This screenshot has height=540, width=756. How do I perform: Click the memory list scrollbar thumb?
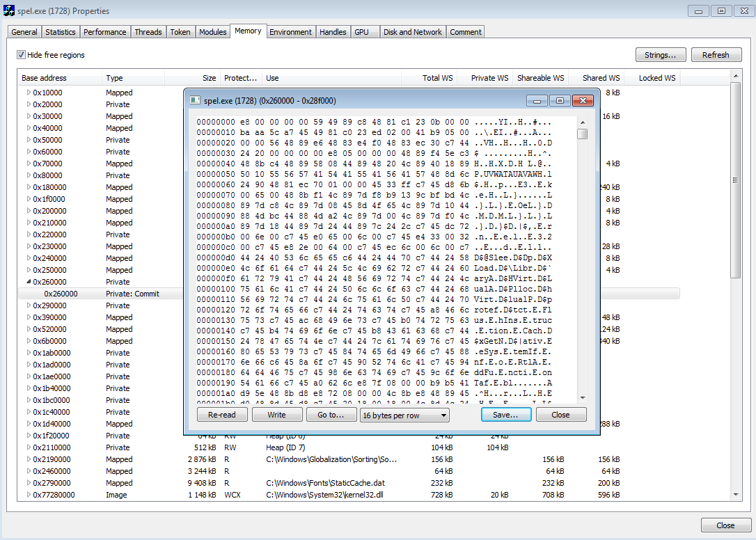click(735, 180)
